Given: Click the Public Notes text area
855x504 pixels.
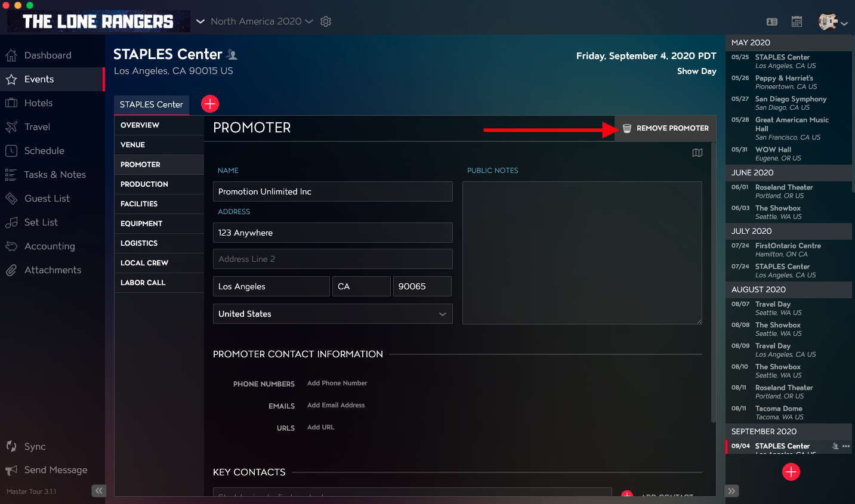Looking at the screenshot, I should coord(582,253).
